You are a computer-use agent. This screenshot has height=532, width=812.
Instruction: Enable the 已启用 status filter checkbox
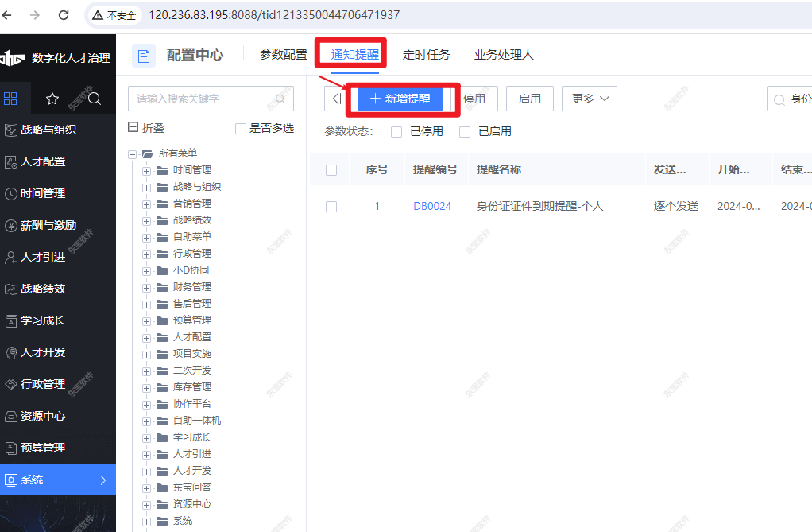pos(465,131)
